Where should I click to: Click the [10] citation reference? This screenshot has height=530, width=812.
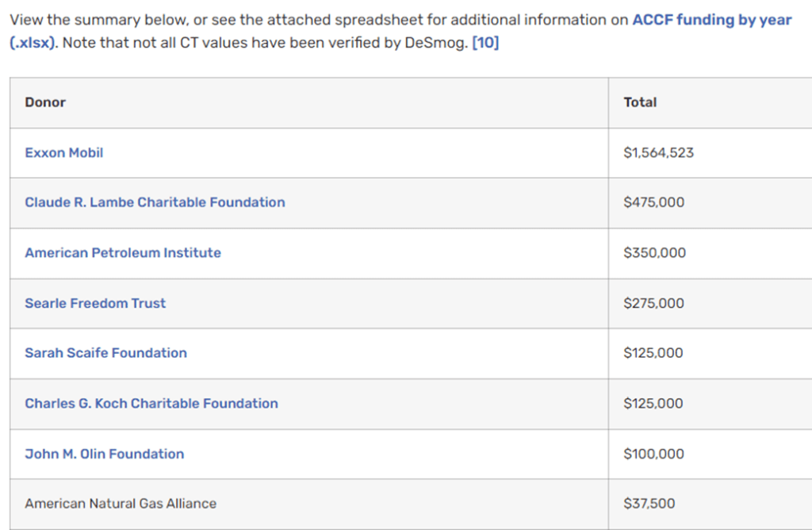point(485,43)
